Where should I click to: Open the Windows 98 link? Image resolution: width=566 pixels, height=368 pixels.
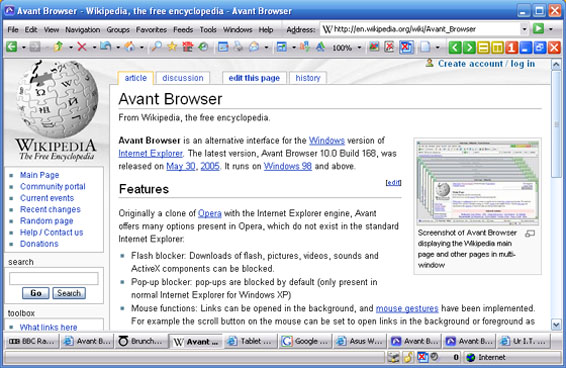pos(288,166)
